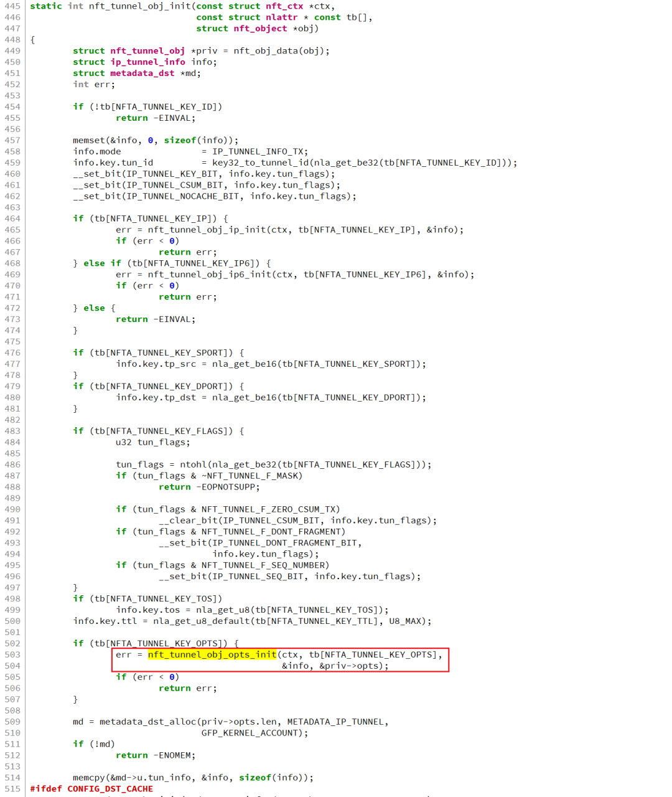Screen dimensions: 672x797
Task: Select the NFT_TUNNEL_F_SEQ_NUMBER flag
Action: [x=263, y=565]
